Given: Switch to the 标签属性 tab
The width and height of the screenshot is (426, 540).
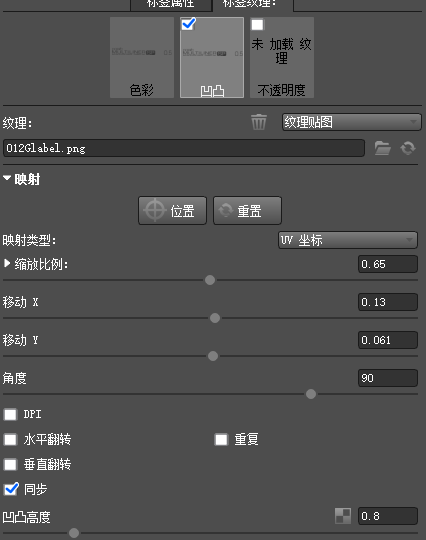Looking at the screenshot, I should coord(171,4).
